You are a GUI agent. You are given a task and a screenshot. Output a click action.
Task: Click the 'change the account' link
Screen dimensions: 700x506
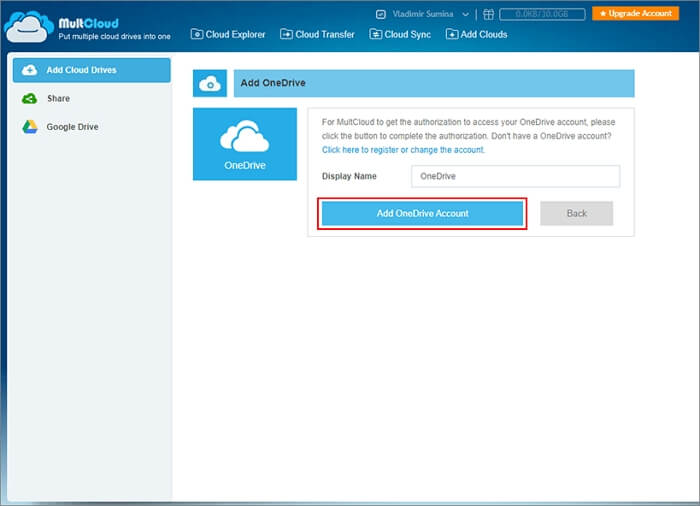point(447,150)
